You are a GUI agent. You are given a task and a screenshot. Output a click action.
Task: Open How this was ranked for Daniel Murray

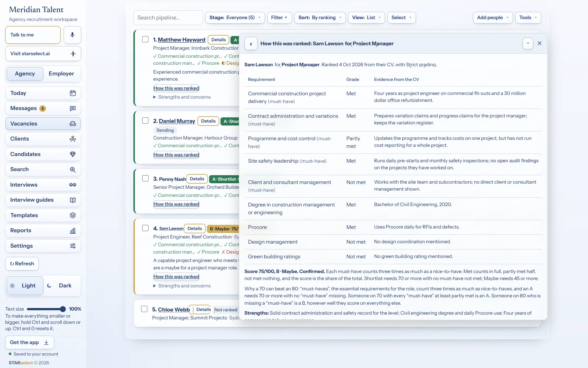(176, 155)
